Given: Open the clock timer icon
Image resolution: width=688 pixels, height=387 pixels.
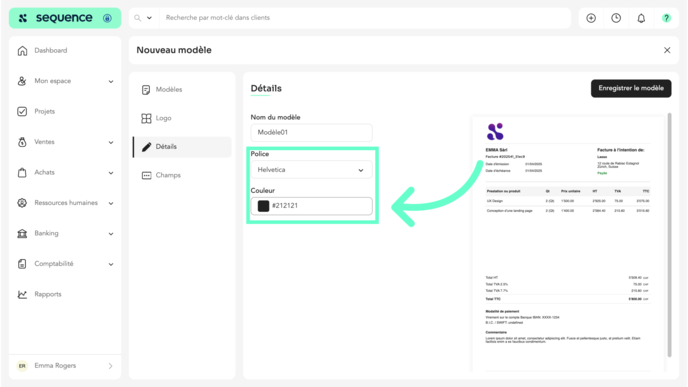Looking at the screenshot, I should click(x=616, y=18).
